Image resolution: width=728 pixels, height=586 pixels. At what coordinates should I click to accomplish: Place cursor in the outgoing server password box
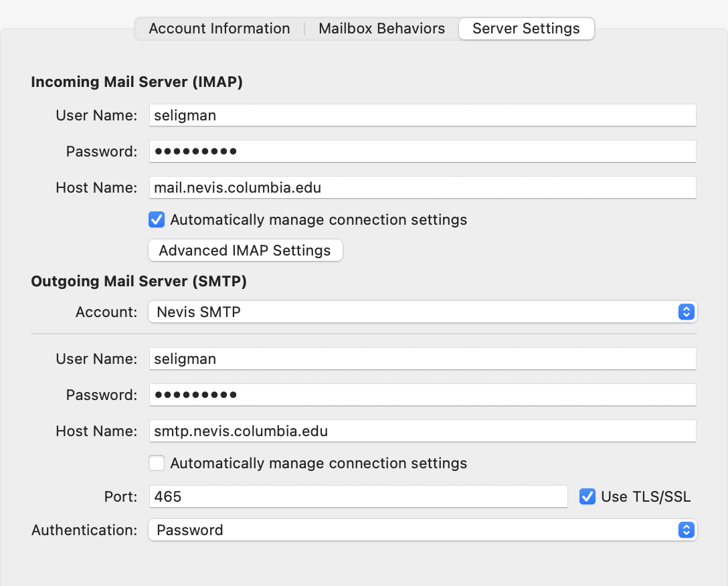422,395
